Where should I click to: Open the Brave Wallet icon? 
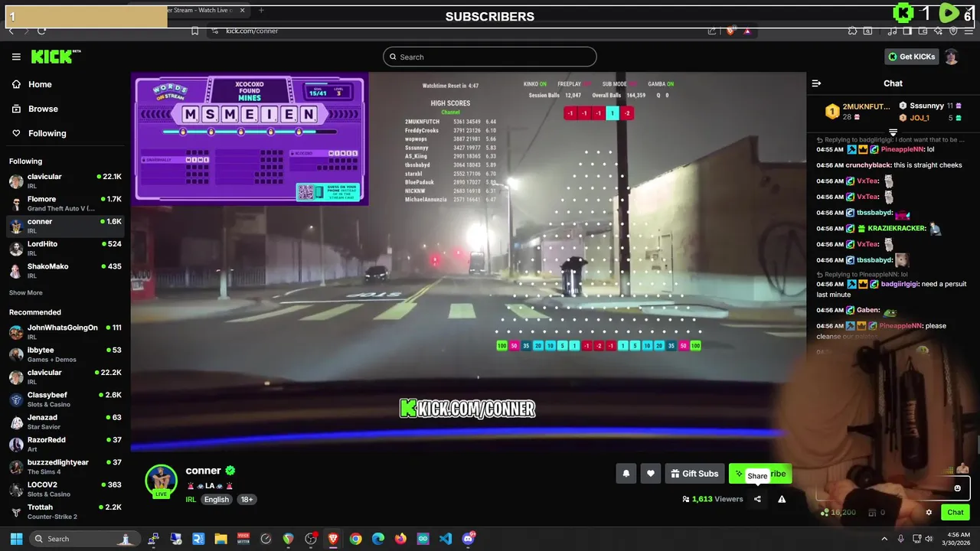click(923, 31)
